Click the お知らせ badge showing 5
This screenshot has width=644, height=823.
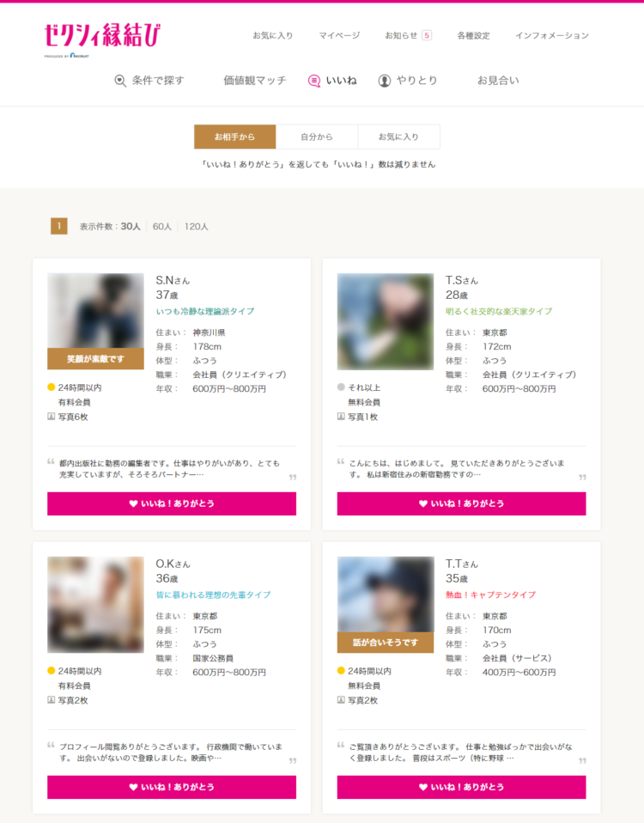coord(427,35)
